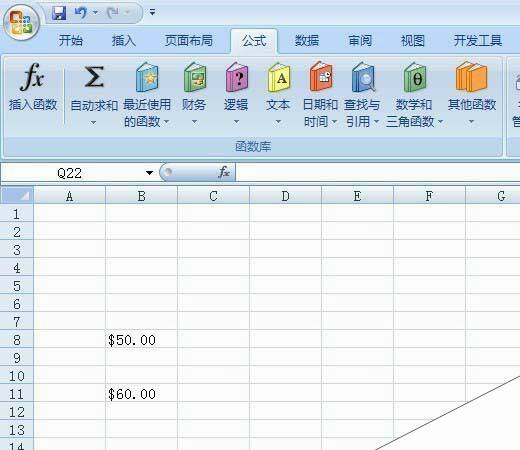Open the 数学和三角函数 book icon
The width and height of the screenshot is (520, 450).
(x=415, y=77)
